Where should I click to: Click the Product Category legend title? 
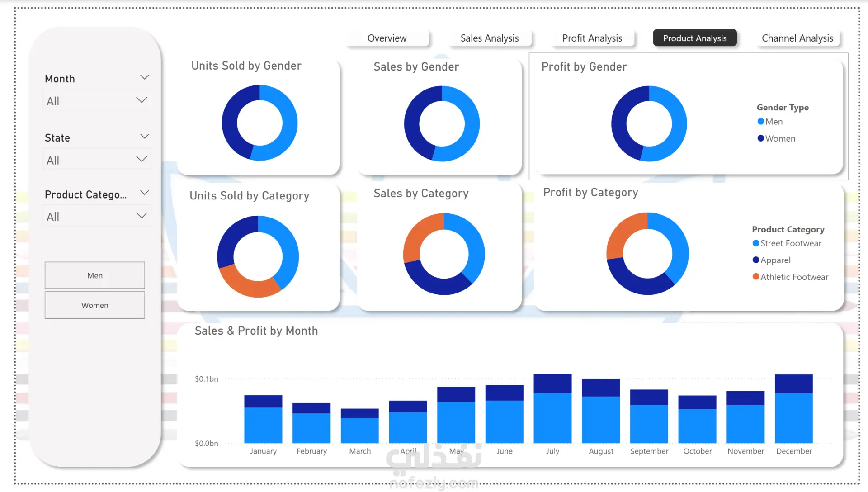click(x=788, y=229)
